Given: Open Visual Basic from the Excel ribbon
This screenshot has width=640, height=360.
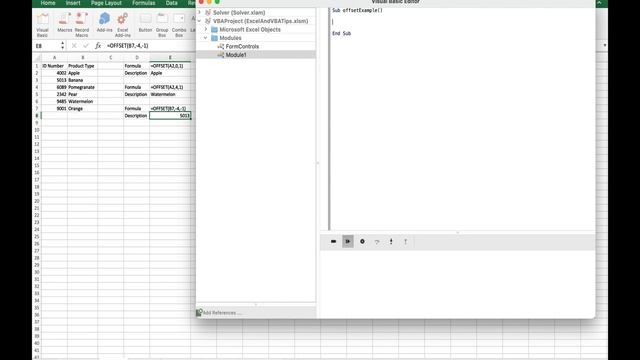Looking at the screenshot, I should point(42,24).
